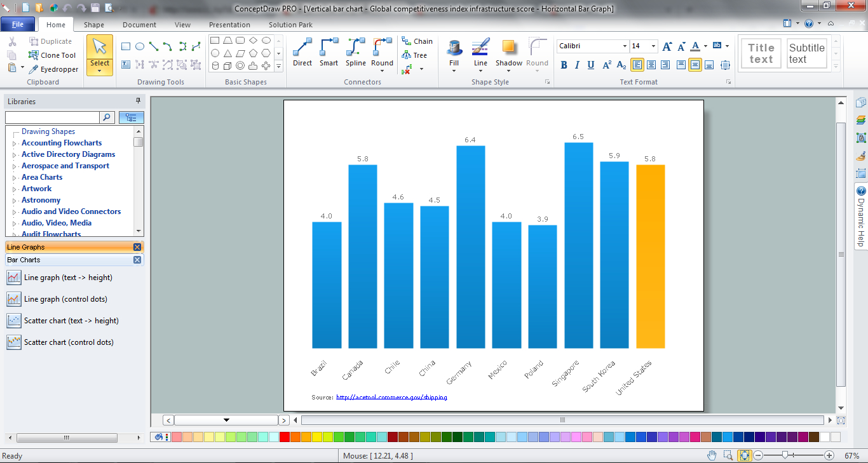Decrease the font size

681,46
